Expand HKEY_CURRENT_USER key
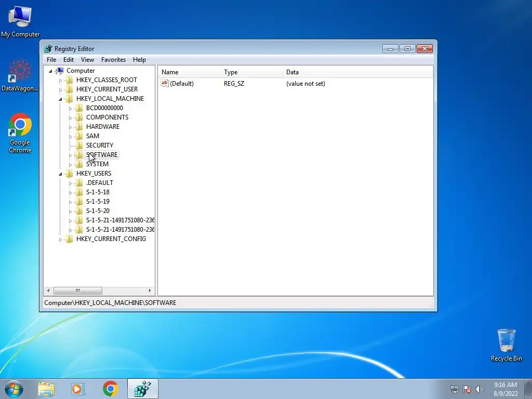 click(x=60, y=90)
